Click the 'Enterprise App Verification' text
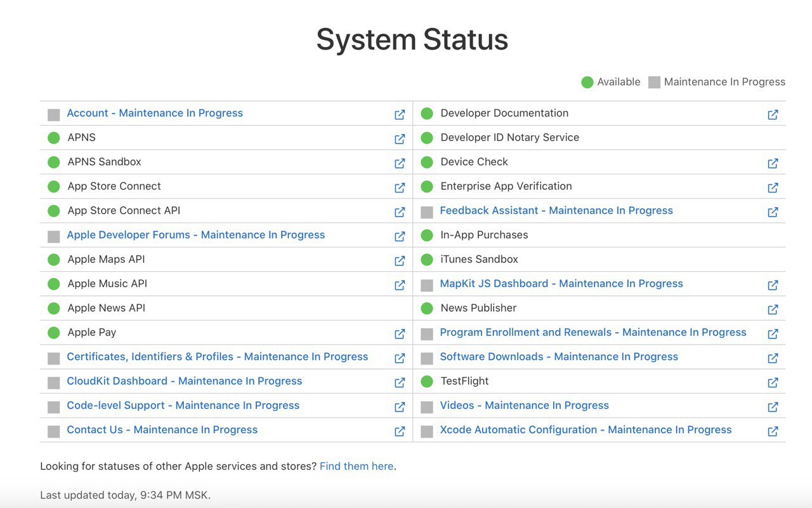Image resolution: width=812 pixels, height=508 pixels. [506, 186]
